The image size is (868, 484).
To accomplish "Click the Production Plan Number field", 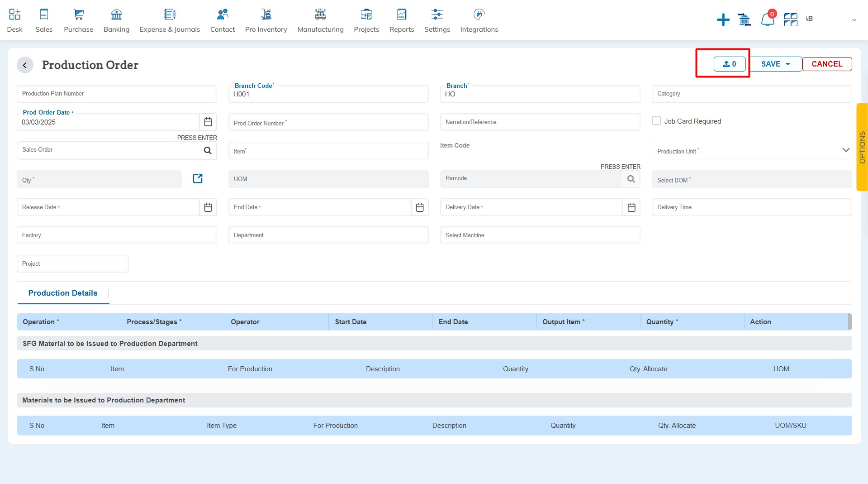I will click(x=117, y=94).
